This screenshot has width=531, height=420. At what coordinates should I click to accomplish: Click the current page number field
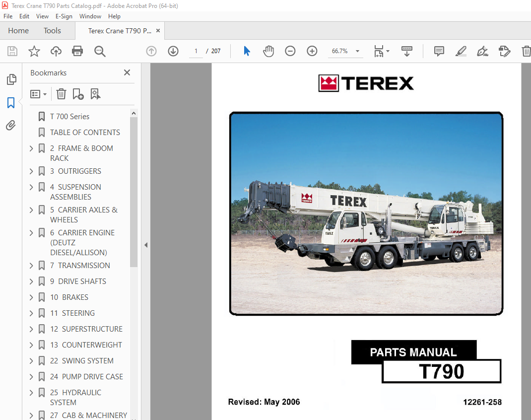(x=196, y=51)
